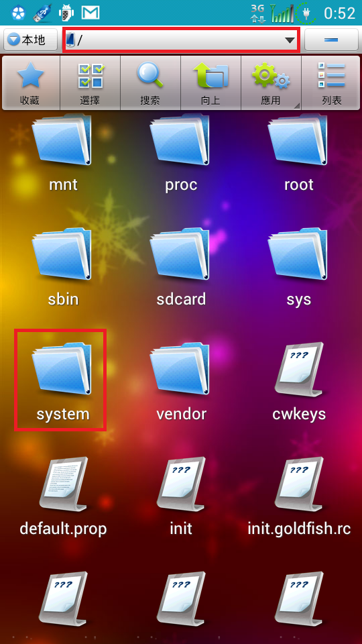Open the vendor folder
This screenshot has width=362, height=644.
click(181, 382)
